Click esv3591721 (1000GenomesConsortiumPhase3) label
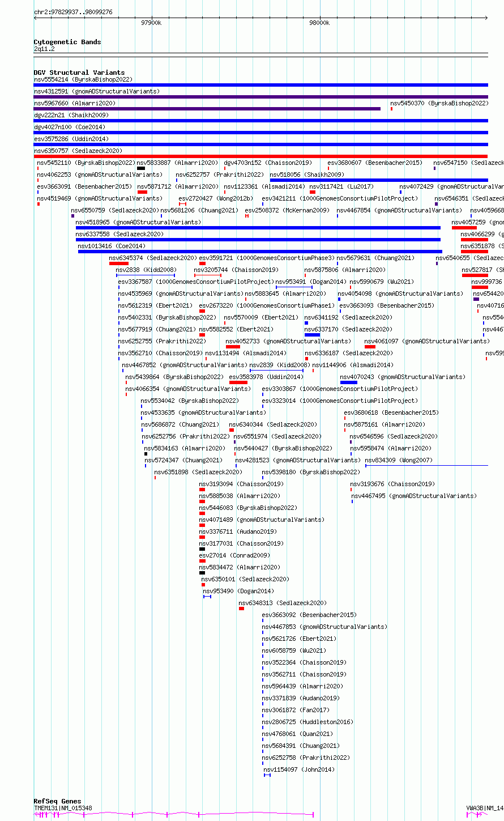Screen dimensions: 504x821 pos(267,258)
